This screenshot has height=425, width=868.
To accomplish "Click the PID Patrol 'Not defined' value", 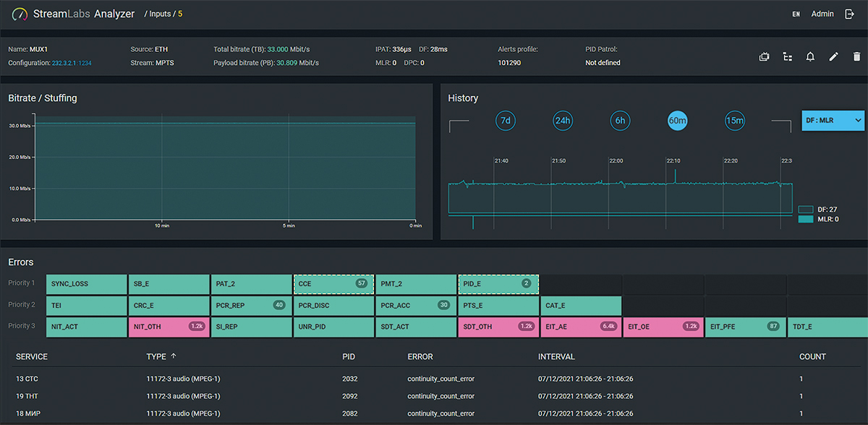I will (x=603, y=63).
